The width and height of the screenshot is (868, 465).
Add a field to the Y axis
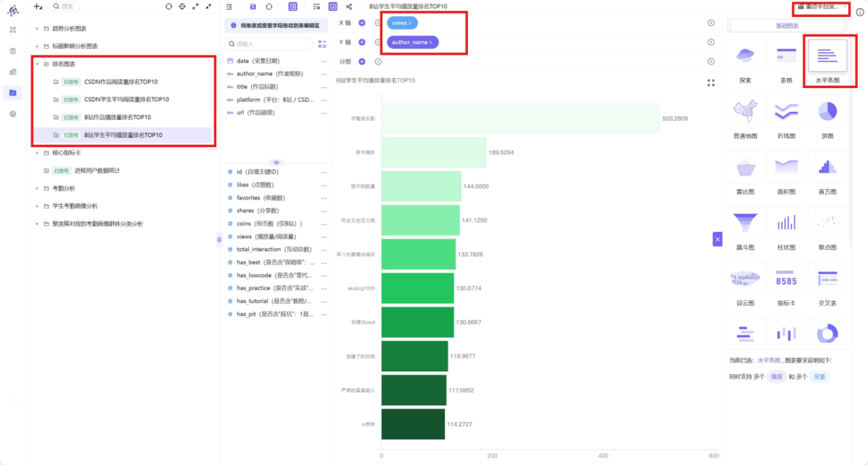point(362,42)
